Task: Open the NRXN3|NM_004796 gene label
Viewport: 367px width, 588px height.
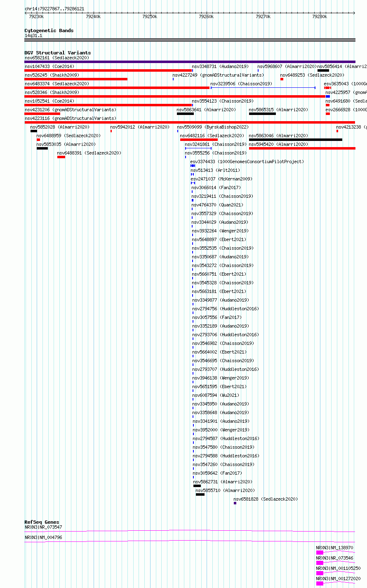Action: pyautogui.click(x=43, y=538)
